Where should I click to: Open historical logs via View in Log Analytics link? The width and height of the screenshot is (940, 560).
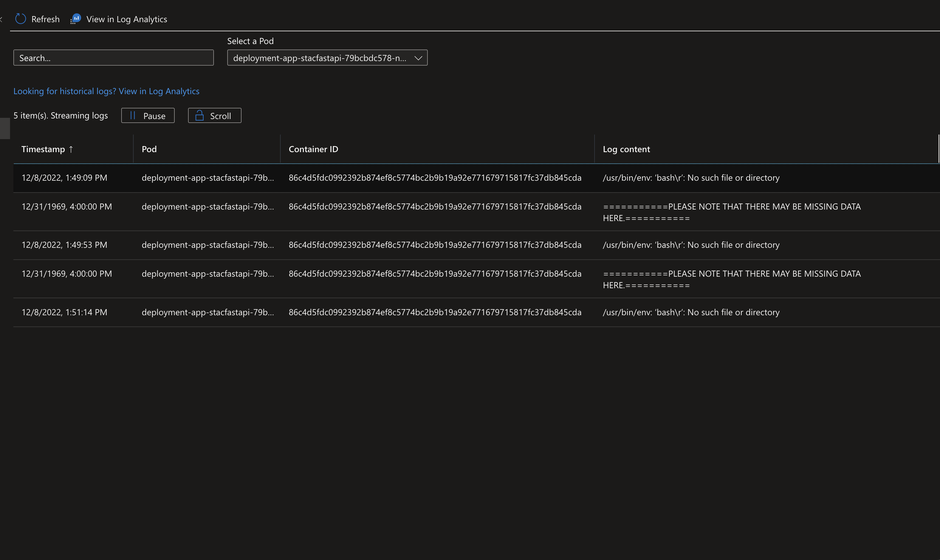pos(159,91)
